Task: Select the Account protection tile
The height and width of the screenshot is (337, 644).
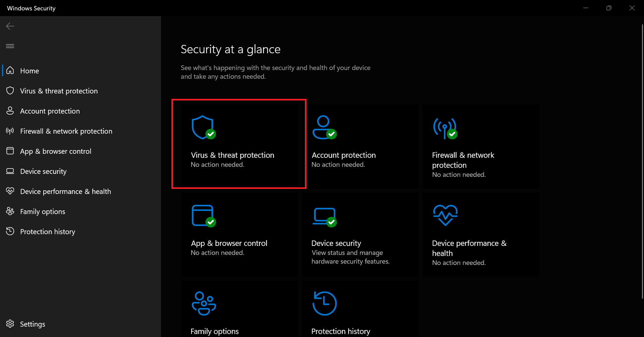Action: [360, 146]
